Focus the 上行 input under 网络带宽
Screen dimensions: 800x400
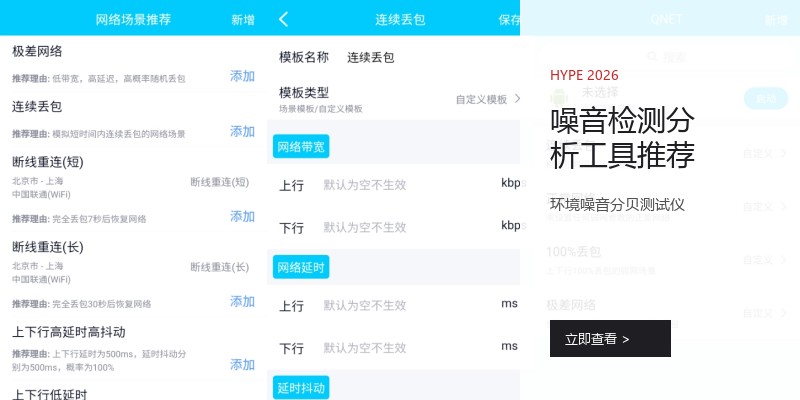[x=365, y=185]
